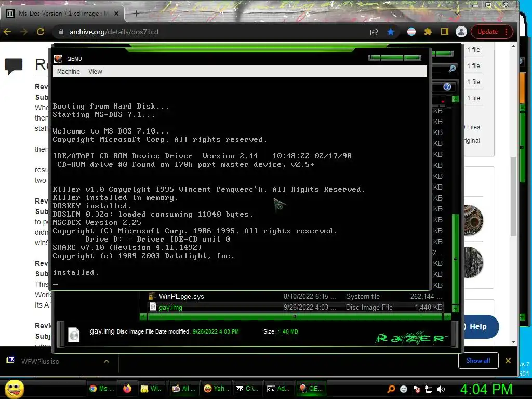The width and height of the screenshot is (532, 399).
Task: Open the Chrome profile avatar
Action: (461, 32)
